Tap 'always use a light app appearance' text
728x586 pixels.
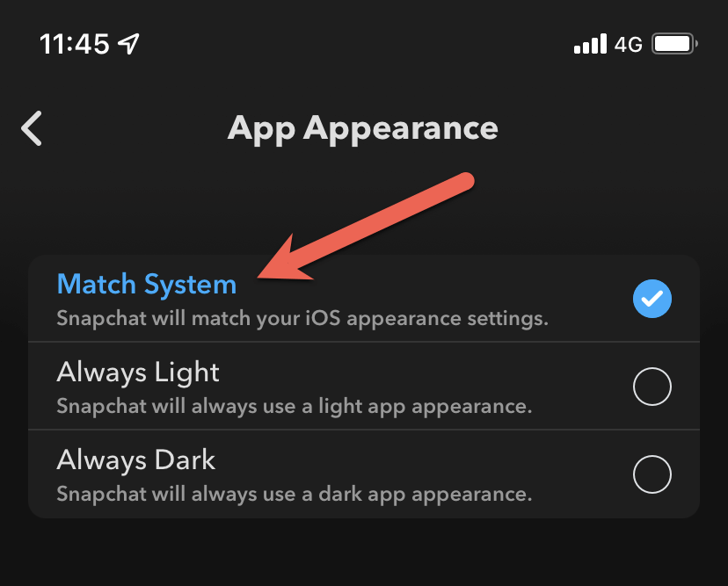click(361, 407)
